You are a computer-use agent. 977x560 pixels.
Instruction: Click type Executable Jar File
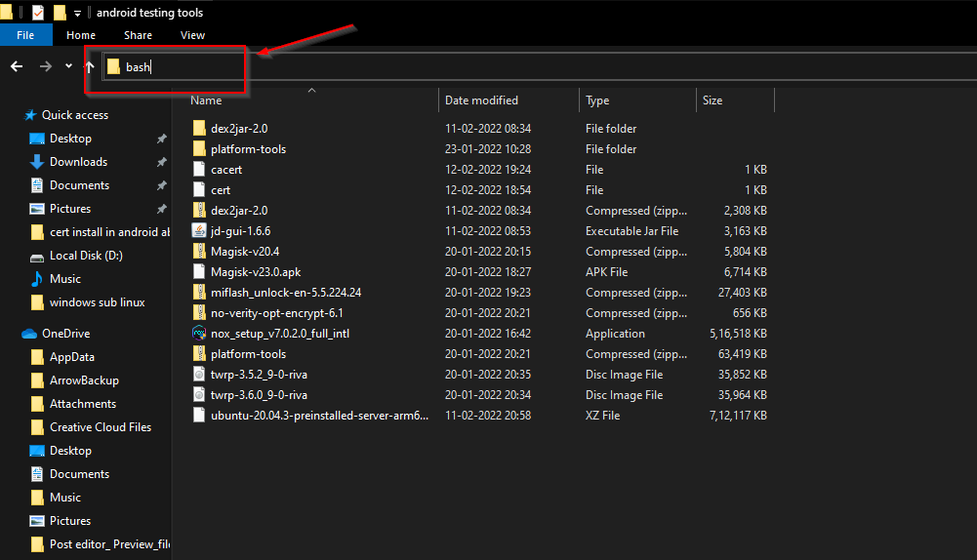pyautogui.click(x=631, y=231)
